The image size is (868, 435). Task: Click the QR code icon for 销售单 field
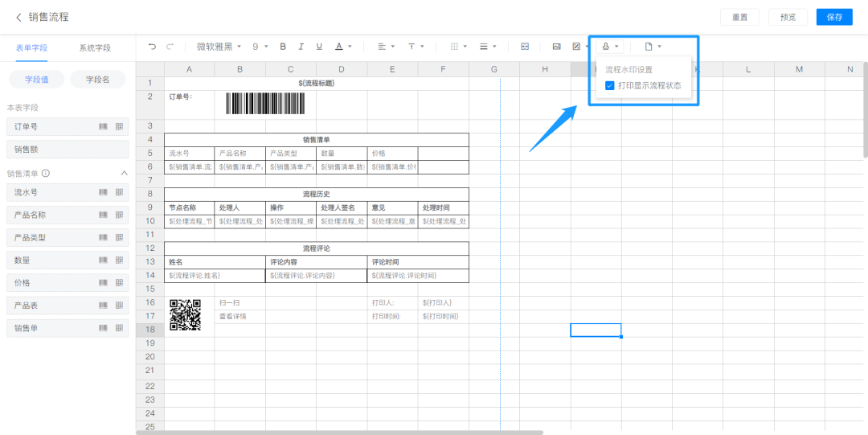coord(119,328)
